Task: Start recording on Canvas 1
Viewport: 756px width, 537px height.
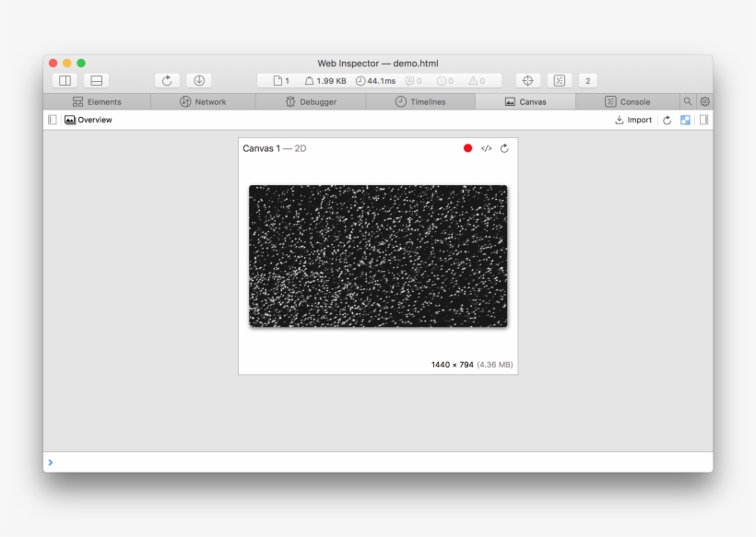Action: coord(468,147)
